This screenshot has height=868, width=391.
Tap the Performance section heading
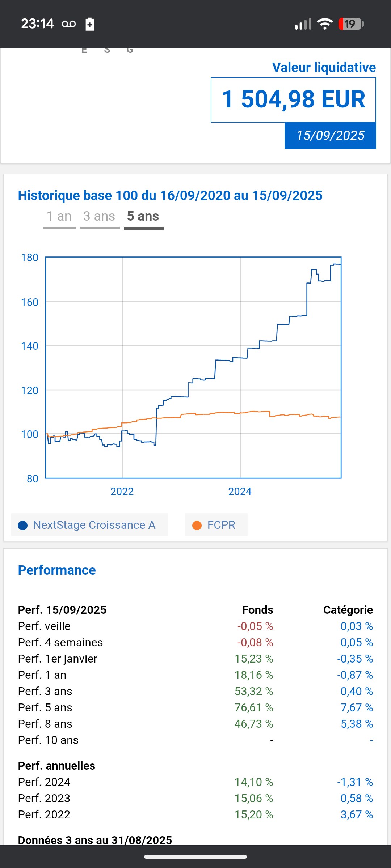click(57, 570)
